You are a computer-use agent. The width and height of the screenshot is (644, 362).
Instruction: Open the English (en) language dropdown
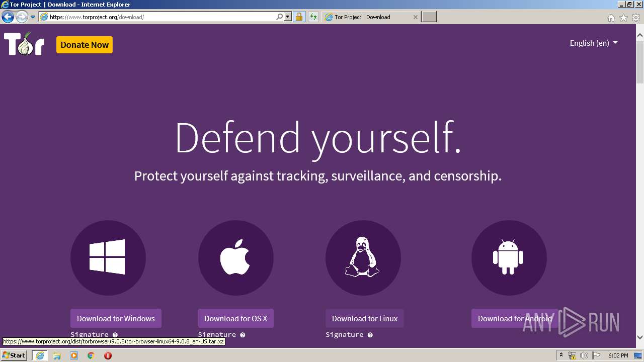point(594,43)
